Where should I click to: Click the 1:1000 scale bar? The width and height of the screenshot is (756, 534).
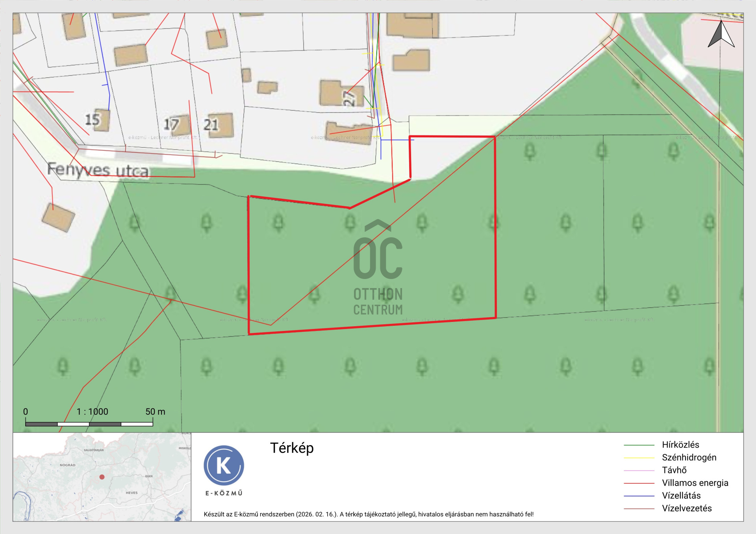(x=89, y=424)
